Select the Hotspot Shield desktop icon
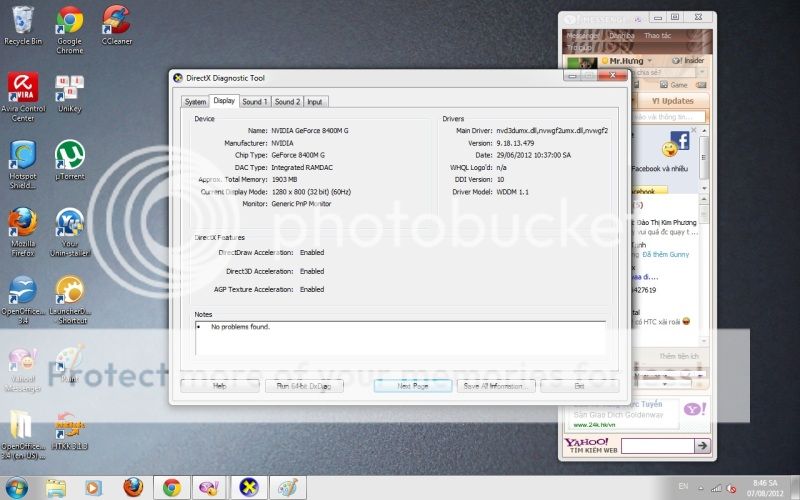Screen dimensions: 800x500 (23, 164)
